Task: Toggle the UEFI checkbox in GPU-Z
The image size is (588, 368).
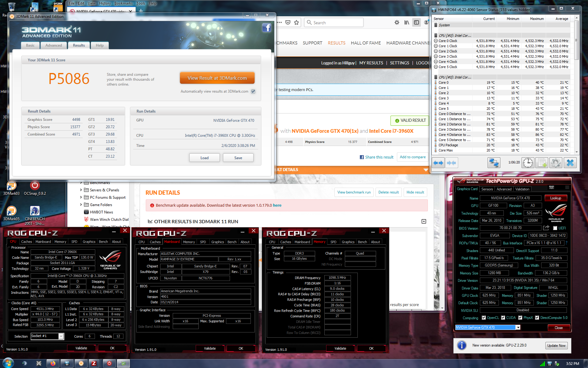Action: (555, 228)
